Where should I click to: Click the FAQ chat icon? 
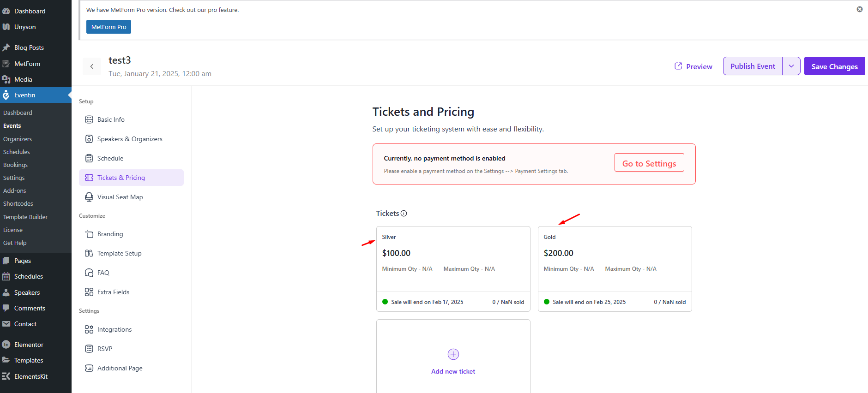pos(89,273)
